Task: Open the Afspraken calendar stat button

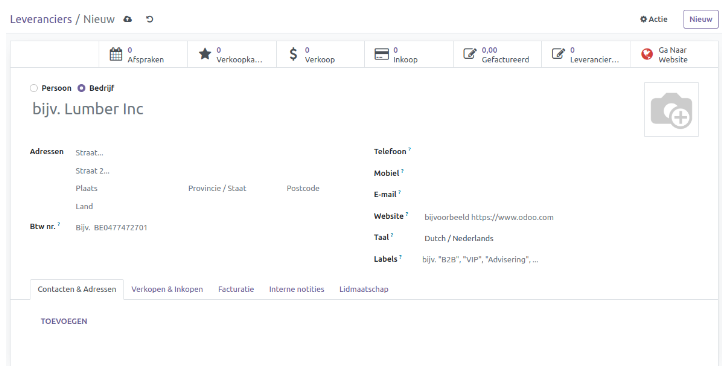Action: pyautogui.click(x=143, y=54)
